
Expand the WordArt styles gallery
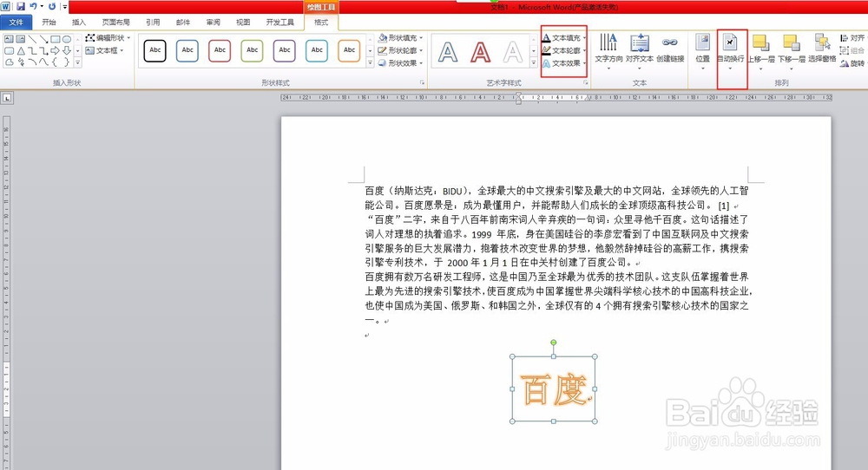click(x=534, y=63)
